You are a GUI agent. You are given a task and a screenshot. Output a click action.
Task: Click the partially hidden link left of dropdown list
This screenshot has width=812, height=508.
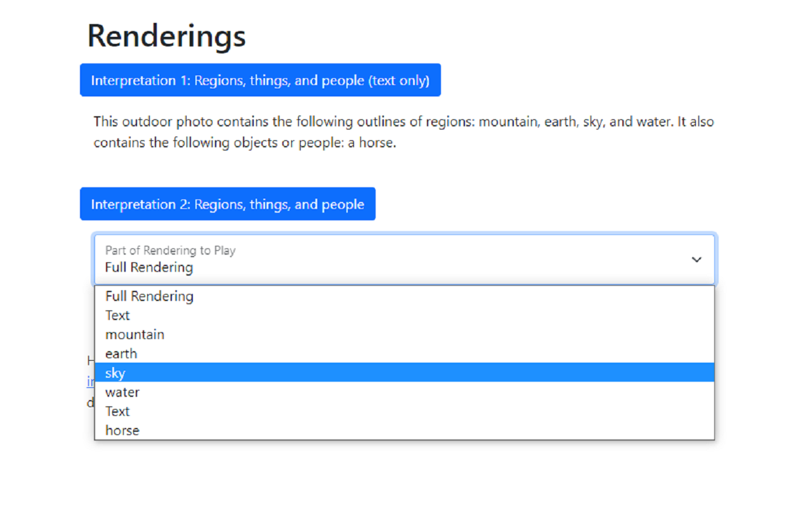coord(91,382)
